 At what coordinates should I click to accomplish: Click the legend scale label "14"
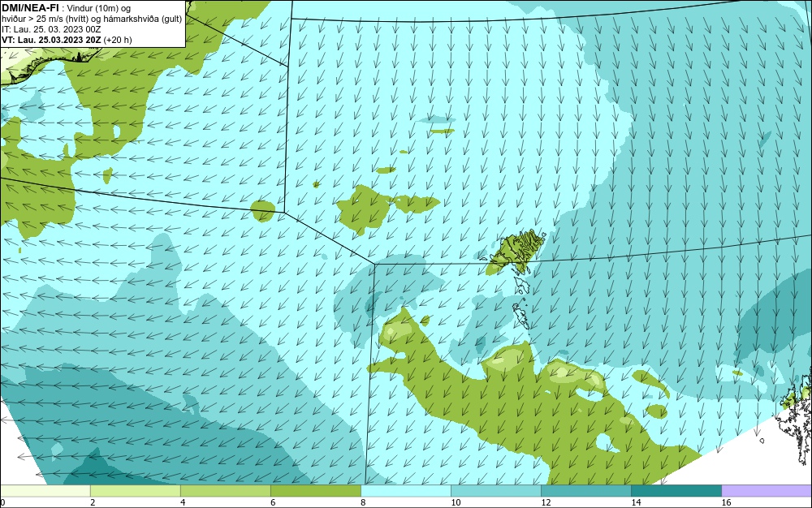tap(636, 502)
